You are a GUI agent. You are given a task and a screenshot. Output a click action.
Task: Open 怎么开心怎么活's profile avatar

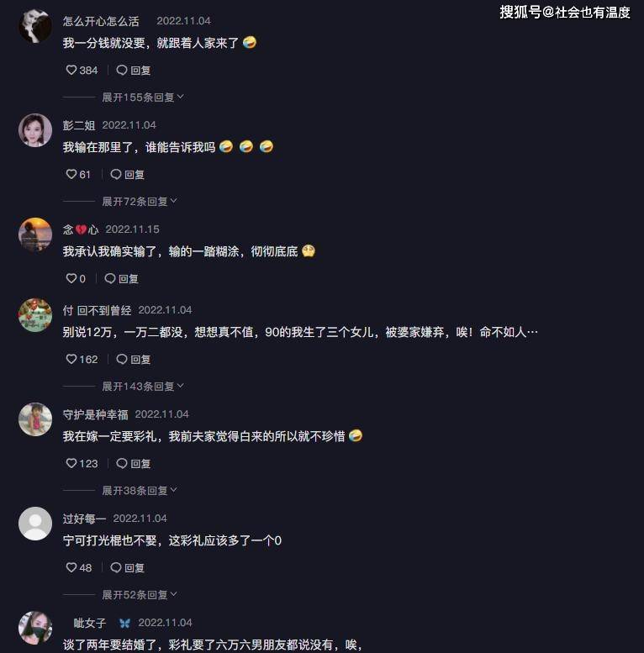(x=35, y=26)
